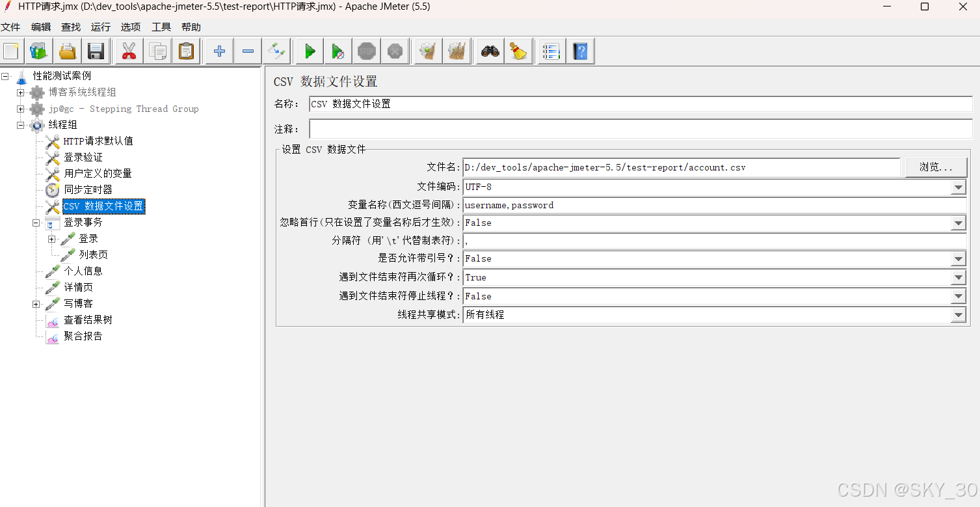Expand the 登录 sampler node
The width and height of the screenshot is (980, 507).
pyautogui.click(x=52, y=239)
